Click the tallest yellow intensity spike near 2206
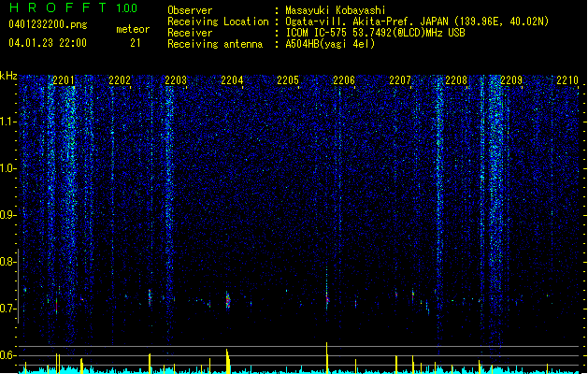 coord(326,357)
